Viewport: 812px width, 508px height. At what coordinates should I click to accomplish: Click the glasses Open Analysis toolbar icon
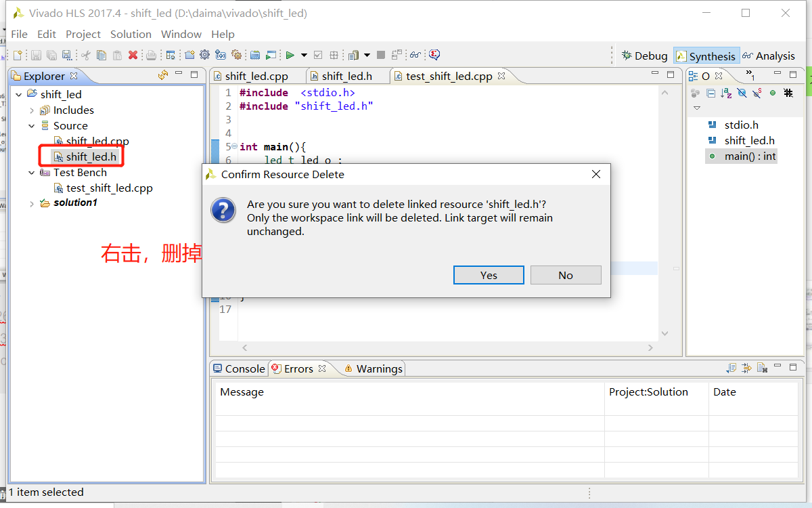[415, 55]
